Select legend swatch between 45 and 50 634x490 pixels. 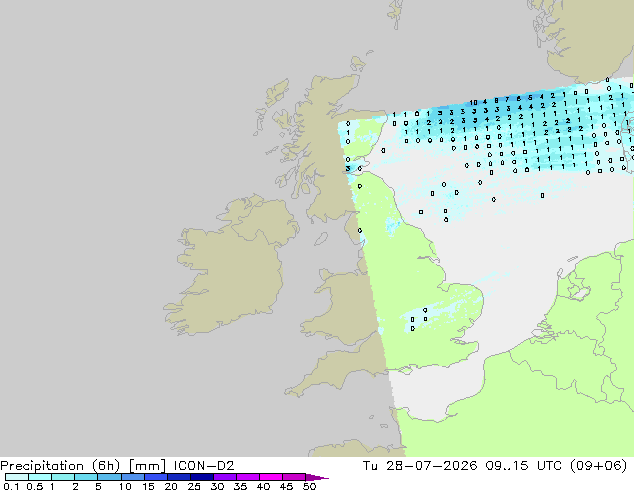(294, 477)
